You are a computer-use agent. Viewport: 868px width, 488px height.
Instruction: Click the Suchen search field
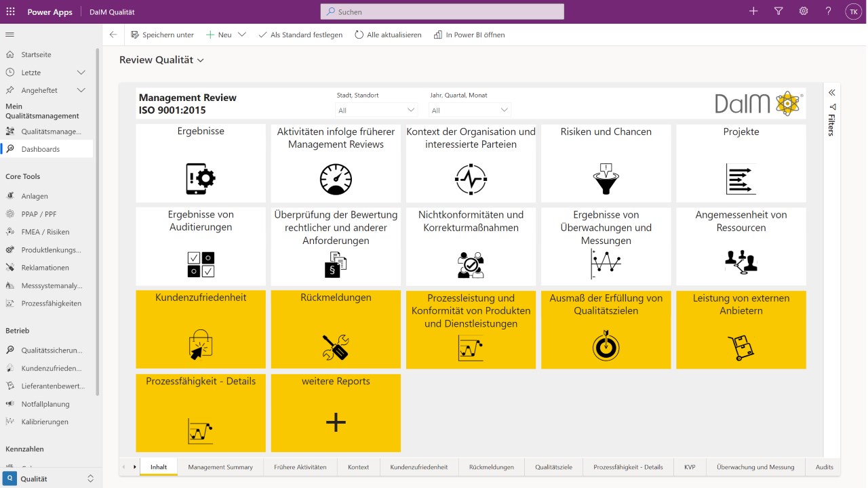pos(442,12)
